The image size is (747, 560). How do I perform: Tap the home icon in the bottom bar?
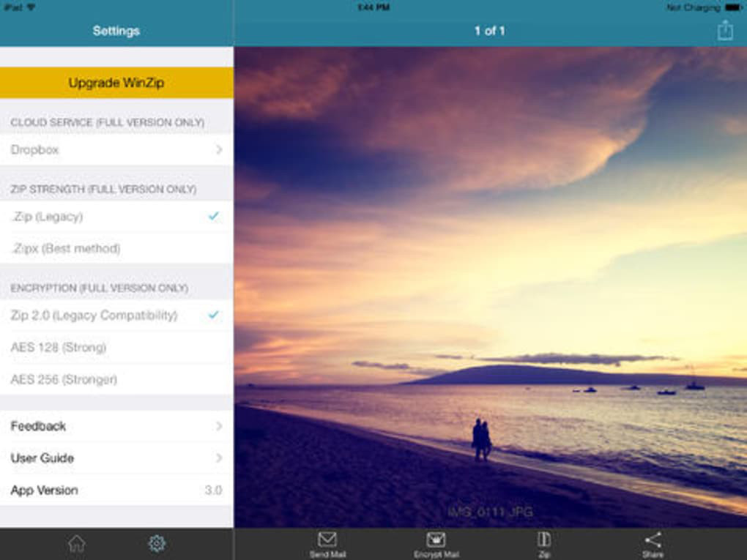(77, 543)
